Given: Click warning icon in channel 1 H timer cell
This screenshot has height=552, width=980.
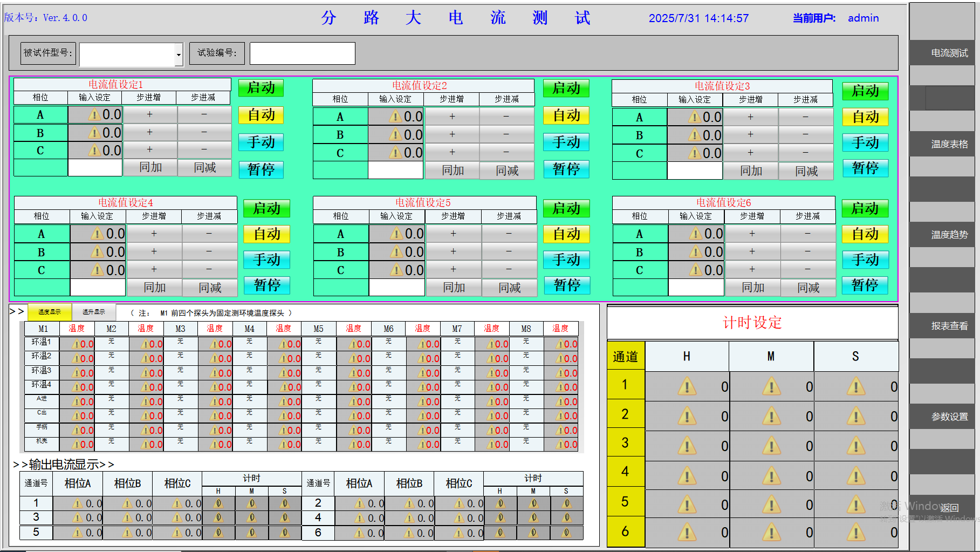Looking at the screenshot, I should coord(687,387).
